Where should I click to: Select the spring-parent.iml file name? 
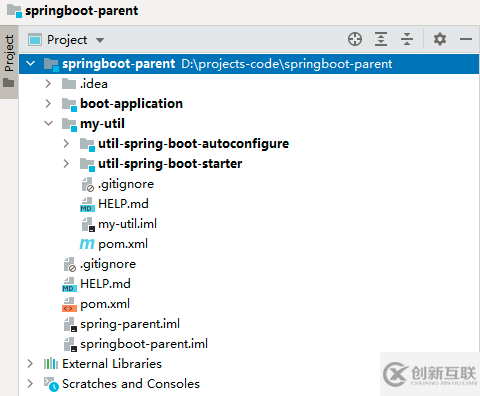click(130, 324)
